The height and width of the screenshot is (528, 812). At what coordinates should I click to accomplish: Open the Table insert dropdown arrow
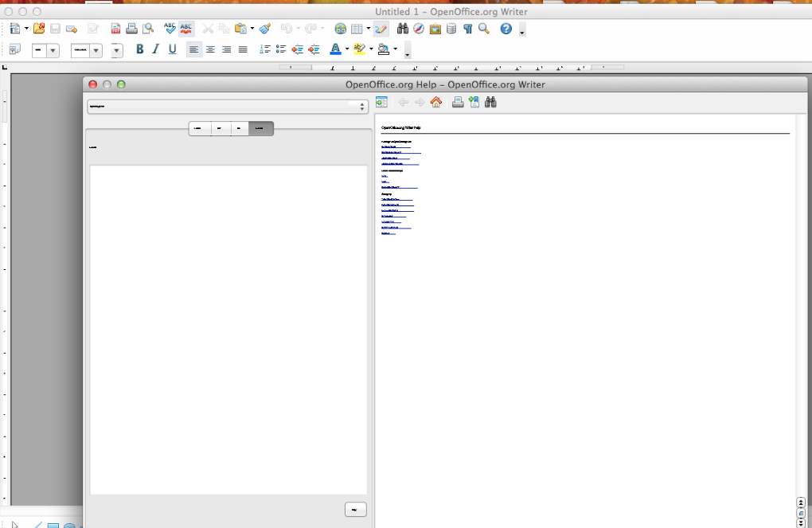(368, 29)
